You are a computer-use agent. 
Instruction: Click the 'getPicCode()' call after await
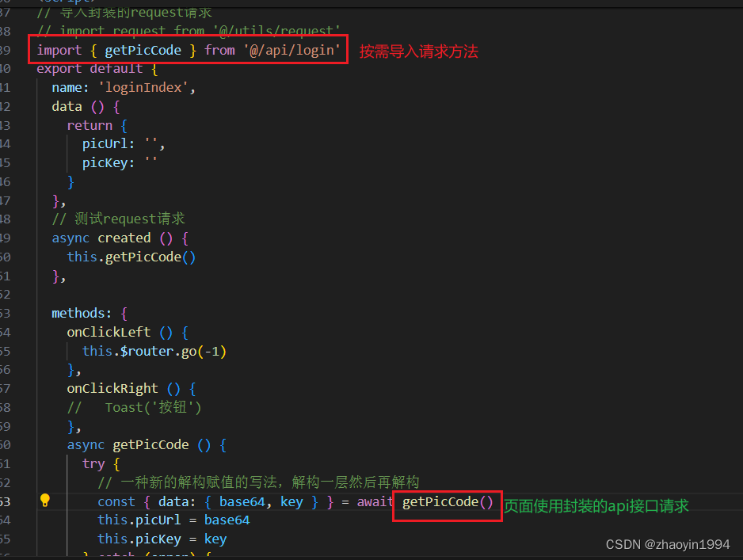(448, 501)
